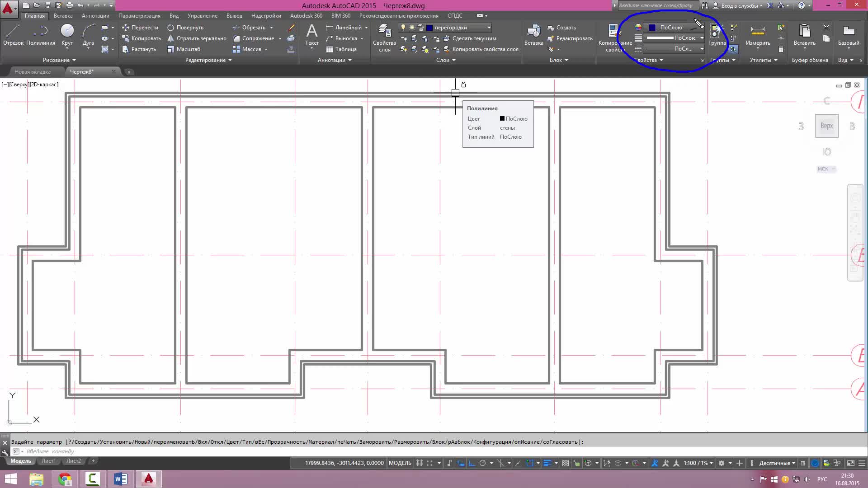The width and height of the screenshot is (868, 488).
Task: Open the Управление ribbon tab
Action: (x=202, y=16)
